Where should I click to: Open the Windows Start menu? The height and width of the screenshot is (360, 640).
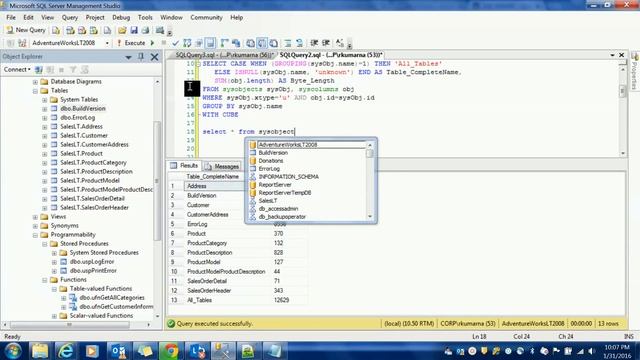(13, 351)
